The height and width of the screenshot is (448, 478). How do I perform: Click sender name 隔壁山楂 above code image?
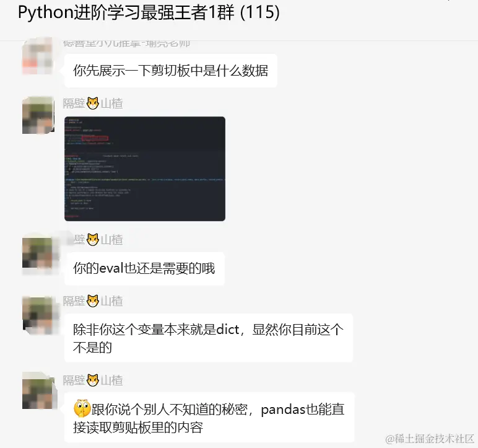(93, 103)
